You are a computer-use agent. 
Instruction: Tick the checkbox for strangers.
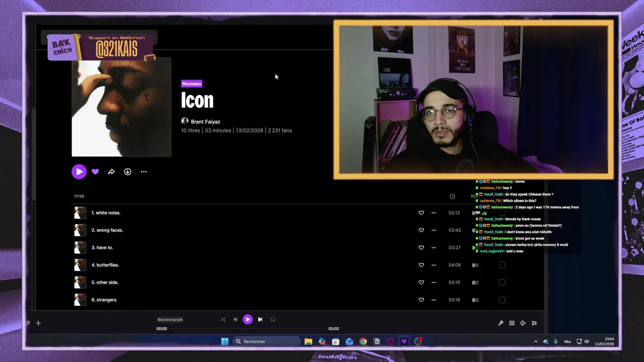pos(502,300)
